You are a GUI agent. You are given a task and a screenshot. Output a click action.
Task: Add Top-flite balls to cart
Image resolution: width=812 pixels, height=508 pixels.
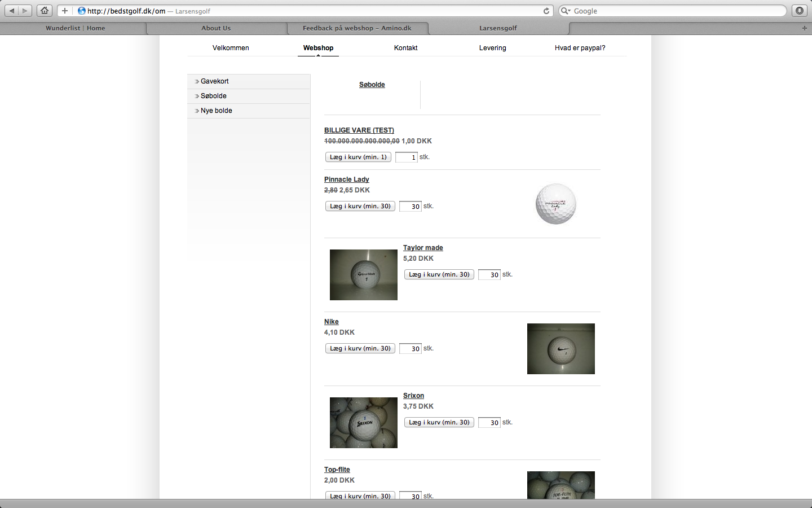click(360, 495)
